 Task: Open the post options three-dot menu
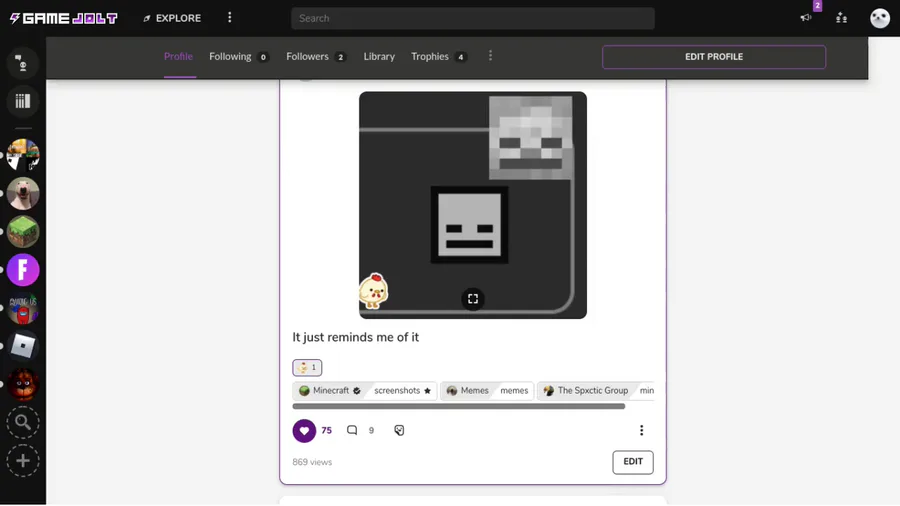(641, 430)
